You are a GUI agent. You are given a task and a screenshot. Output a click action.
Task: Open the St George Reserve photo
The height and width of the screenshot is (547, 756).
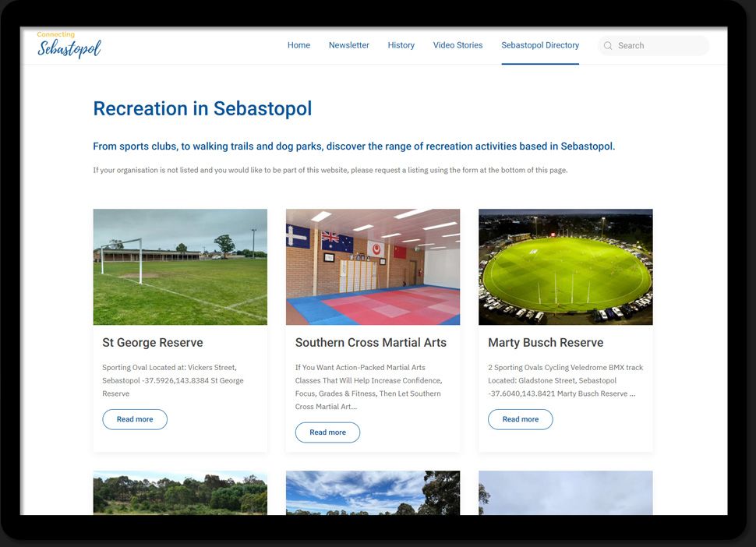click(180, 267)
